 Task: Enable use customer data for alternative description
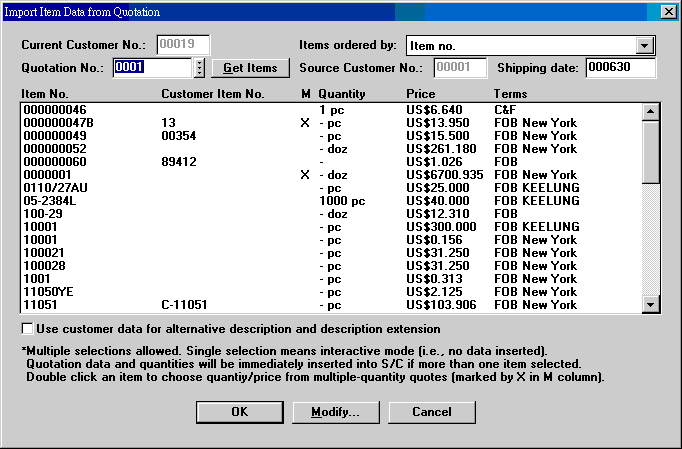pyautogui.click(x=27, y=328)
